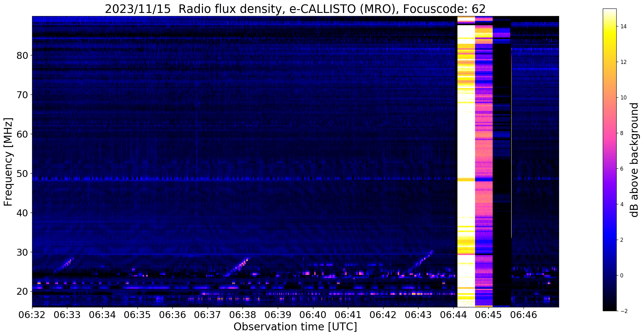Click the pink-orange band near 06:45
Screen dimensions: 644x336
tap(484, 162)
